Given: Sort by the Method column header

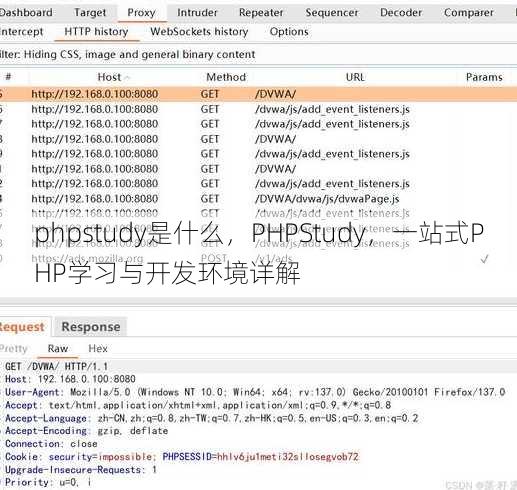Looking at the screenshot, I should 226,77.
